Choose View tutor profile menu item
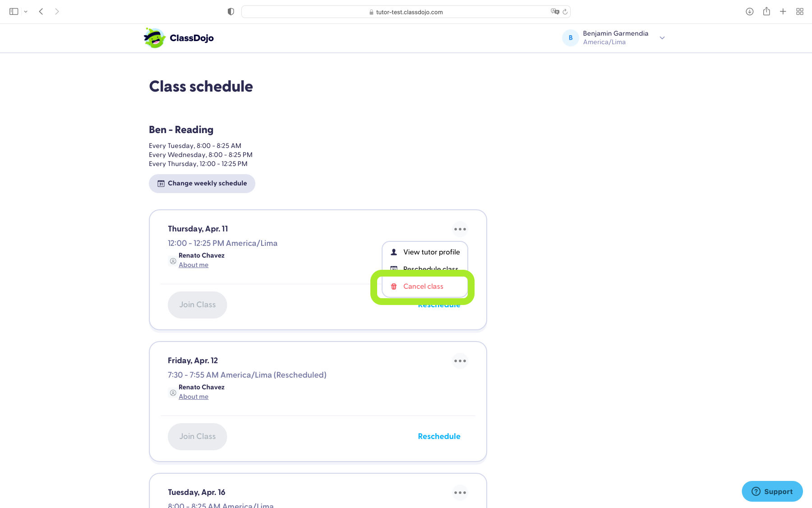The height and width of the screenshot is (508, 812). click(431, 252)
